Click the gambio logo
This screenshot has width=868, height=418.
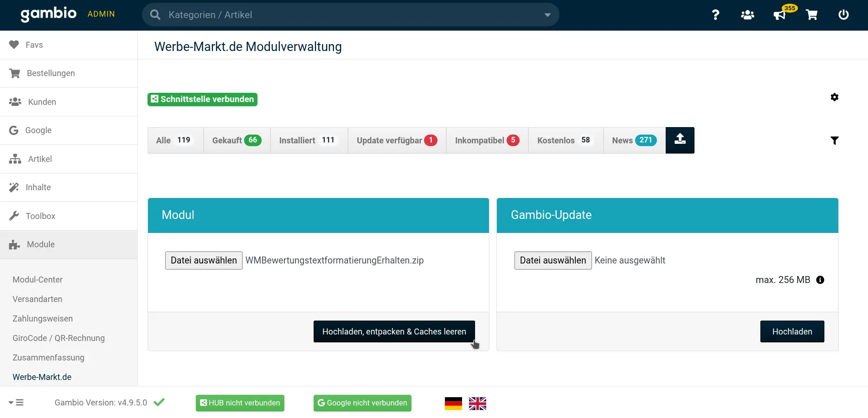(x=49, y=14)
